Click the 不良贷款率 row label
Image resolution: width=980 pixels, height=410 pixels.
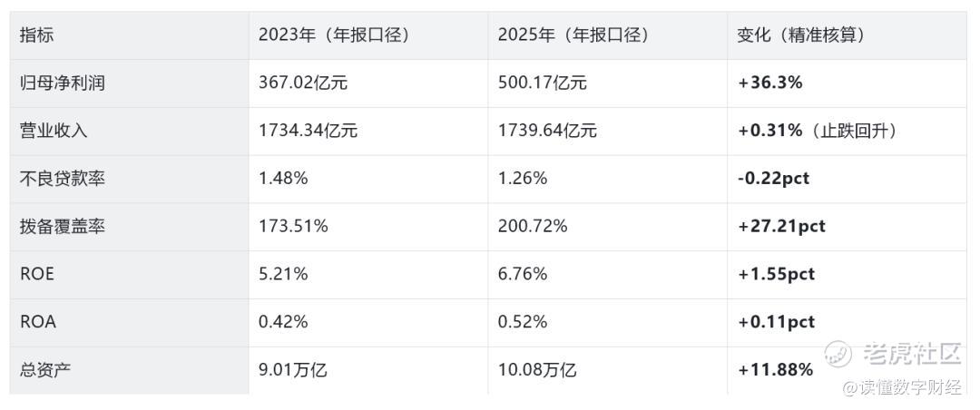coord(62,179)
